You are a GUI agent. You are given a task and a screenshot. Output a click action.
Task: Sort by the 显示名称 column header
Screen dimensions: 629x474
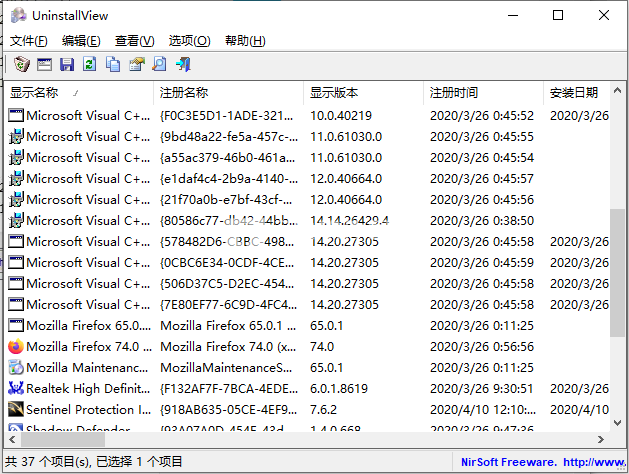(79, 93)
